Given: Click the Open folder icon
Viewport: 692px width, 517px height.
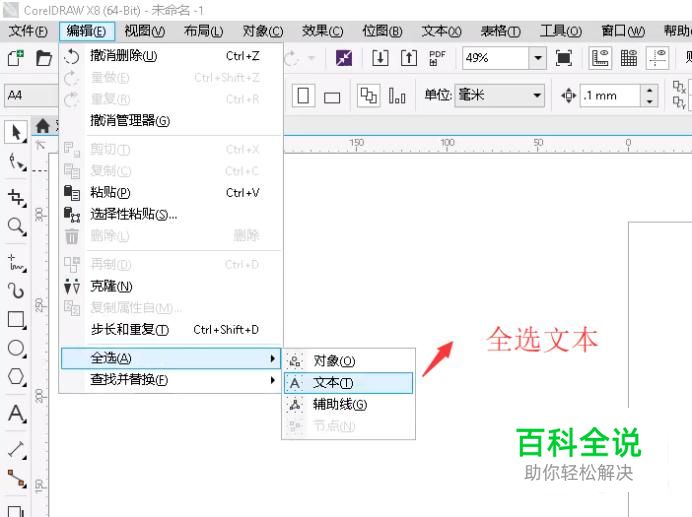Looking at the screenshot, I should tap(44, 58).
